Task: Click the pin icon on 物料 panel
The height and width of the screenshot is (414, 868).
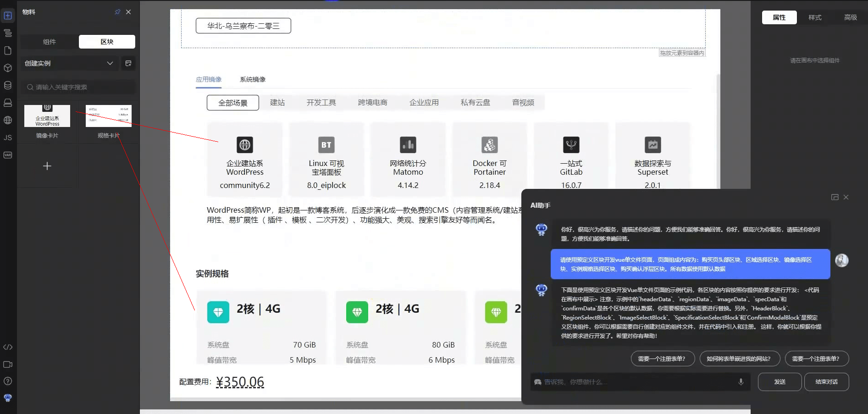Action: point(117,12)
